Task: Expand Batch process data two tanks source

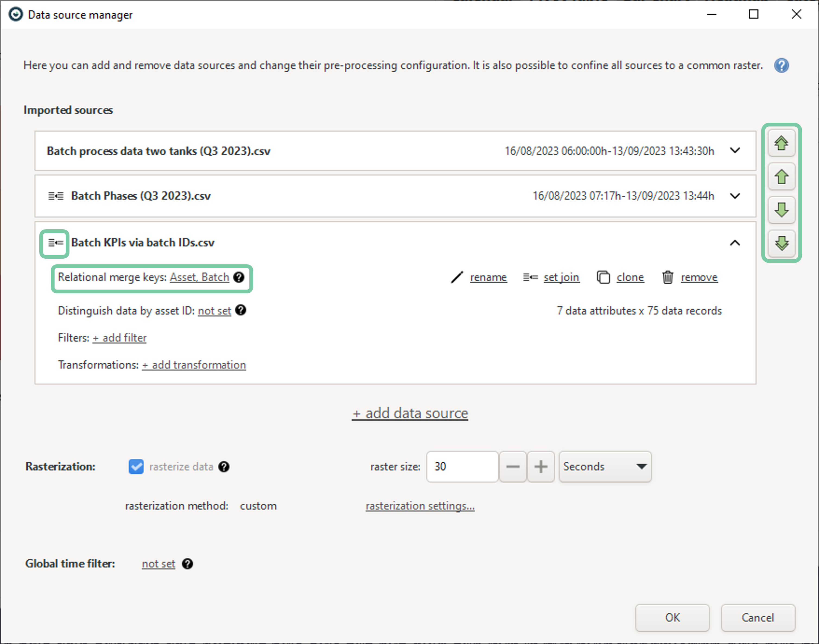Action: click(x=735, y=150)
